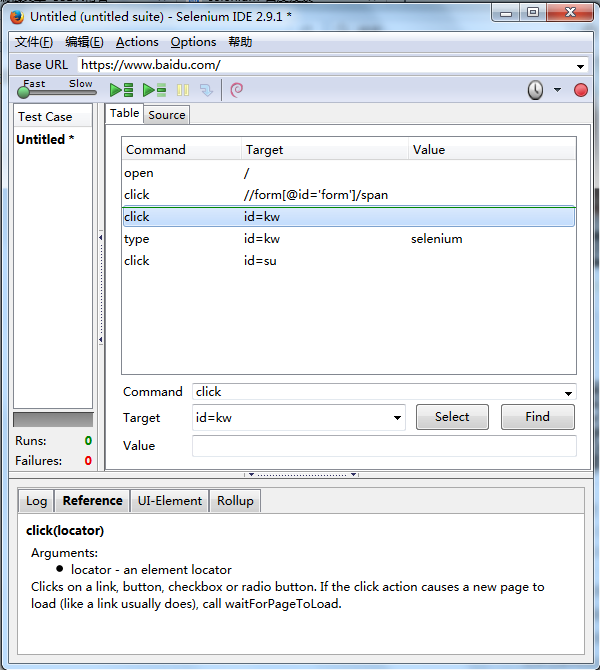Click the Select button
The width and height of the screenshot is (600, 670).
[452, 417]
